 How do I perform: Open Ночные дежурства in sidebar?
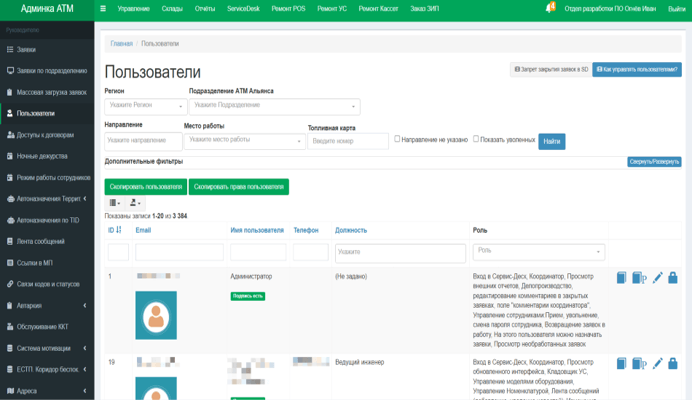pos(47,156)
